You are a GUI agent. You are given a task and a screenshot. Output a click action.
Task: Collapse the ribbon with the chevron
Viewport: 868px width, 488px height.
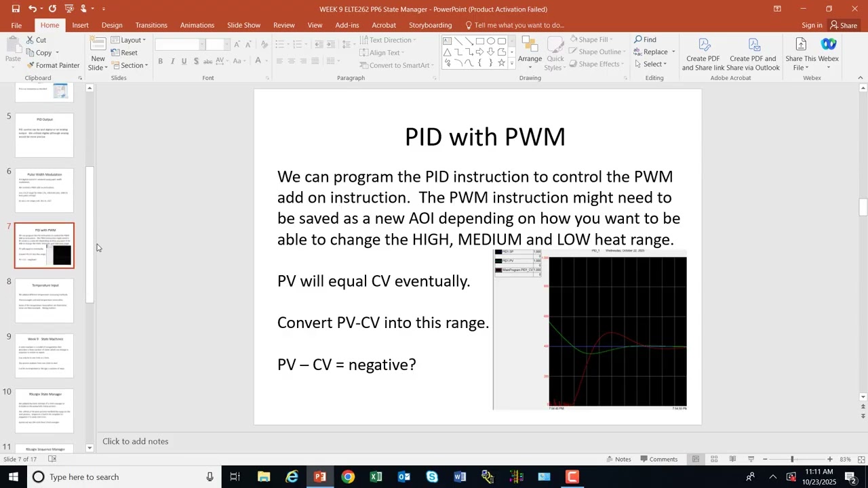pos(861,78)
